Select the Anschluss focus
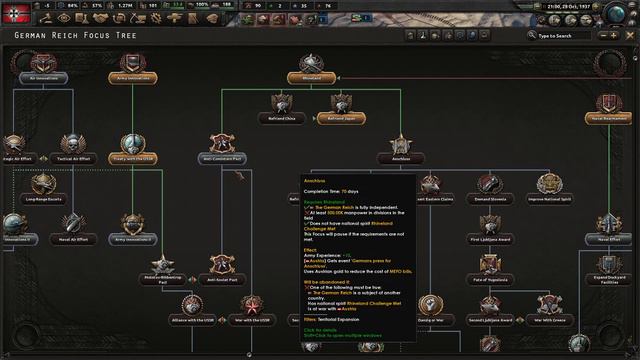 tap(400, 149)
